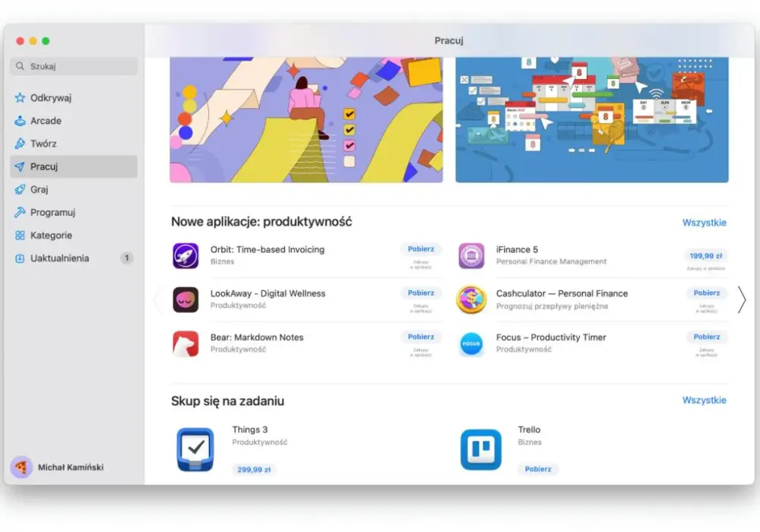The height and width of the screenshot is (532, 760).
Task: Click the Uaktualnienia download icon
Action: (x=20, y=258)
